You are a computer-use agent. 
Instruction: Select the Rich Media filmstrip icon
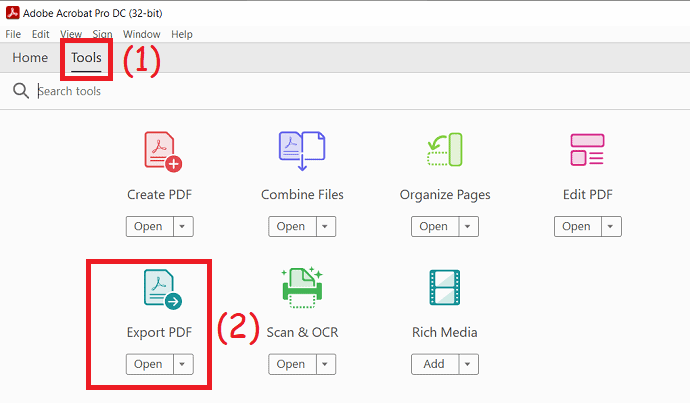pos(445,287)
